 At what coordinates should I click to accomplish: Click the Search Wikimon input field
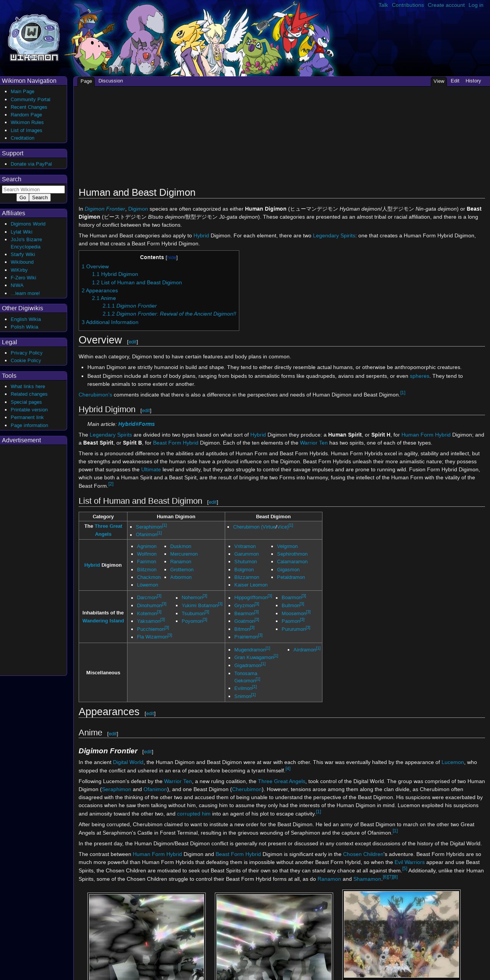point(33,189)
